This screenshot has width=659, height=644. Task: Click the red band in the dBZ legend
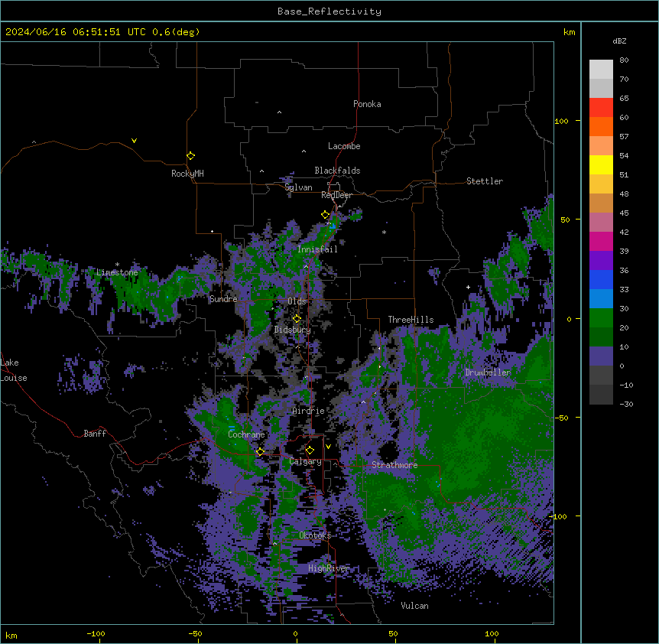pyautogui.click(x=601, y=108)
